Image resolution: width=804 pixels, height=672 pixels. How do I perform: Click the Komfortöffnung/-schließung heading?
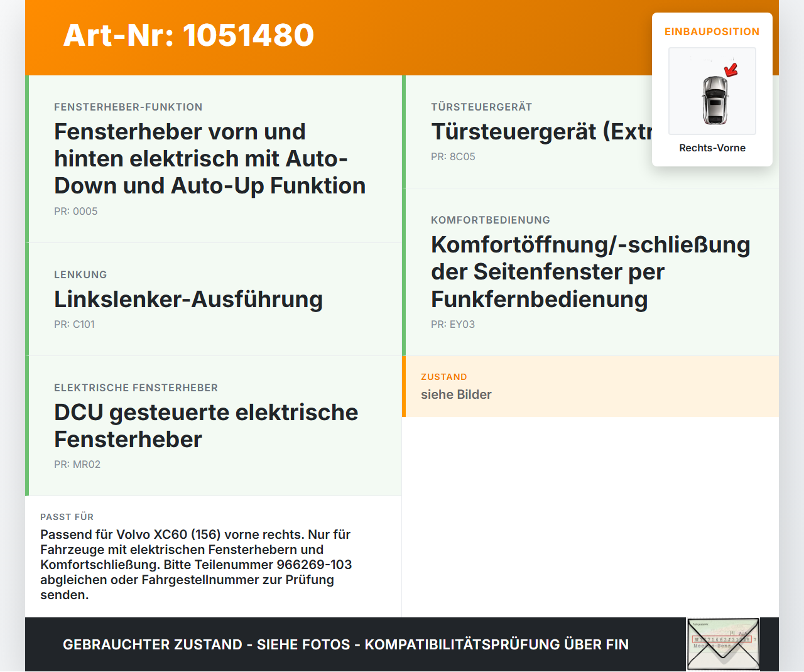[x=590, y=271]
